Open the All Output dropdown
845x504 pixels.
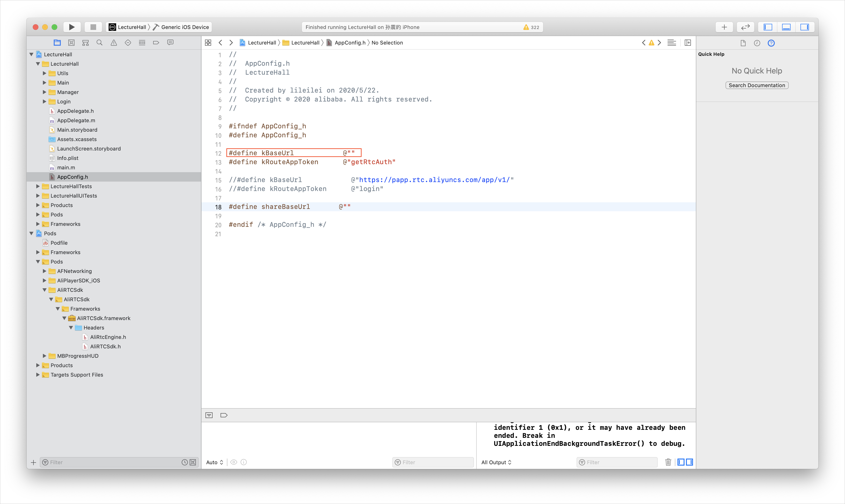point(496,462)
